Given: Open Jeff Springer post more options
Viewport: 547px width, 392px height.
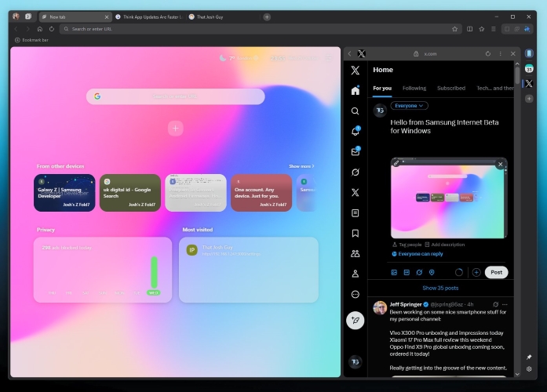Looking at the screenshot, I should click(505, 304).
